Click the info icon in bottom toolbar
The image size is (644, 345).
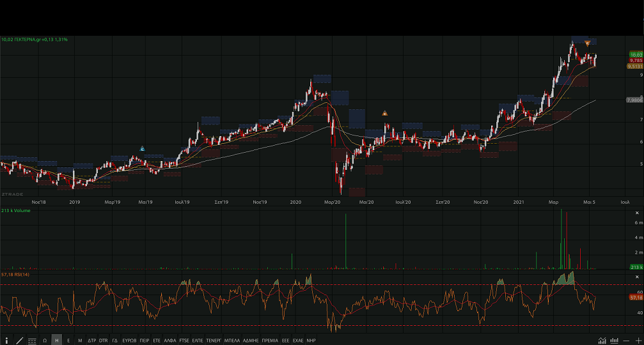pyautogui.click(x=6, y=341)
